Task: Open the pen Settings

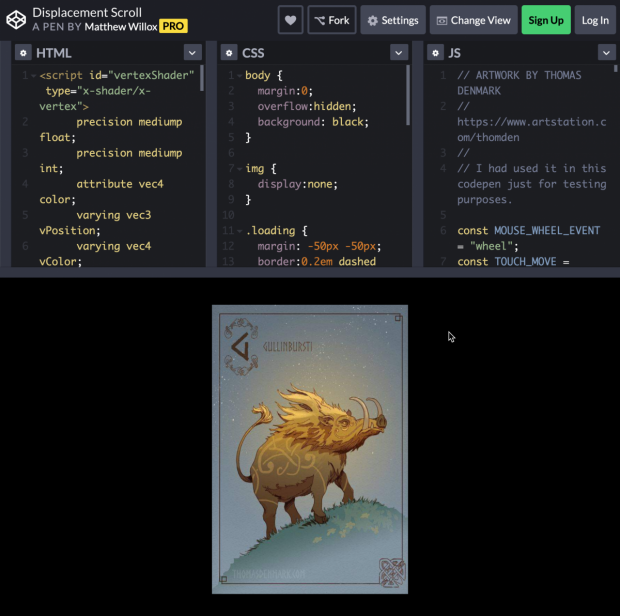Action: [392, 20]
